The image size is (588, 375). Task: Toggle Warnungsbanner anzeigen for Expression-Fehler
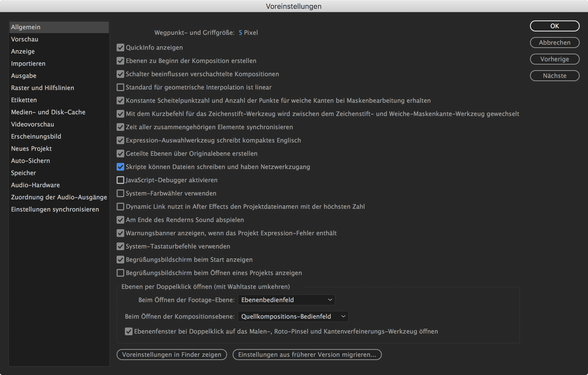(120, 233)
